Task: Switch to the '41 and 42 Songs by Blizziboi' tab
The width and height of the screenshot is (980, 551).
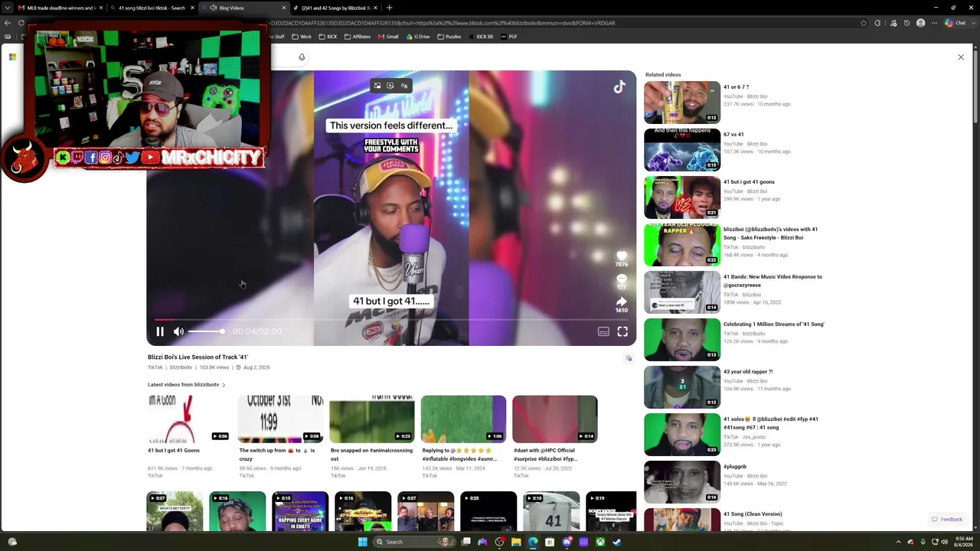Action: click(335, 8)
